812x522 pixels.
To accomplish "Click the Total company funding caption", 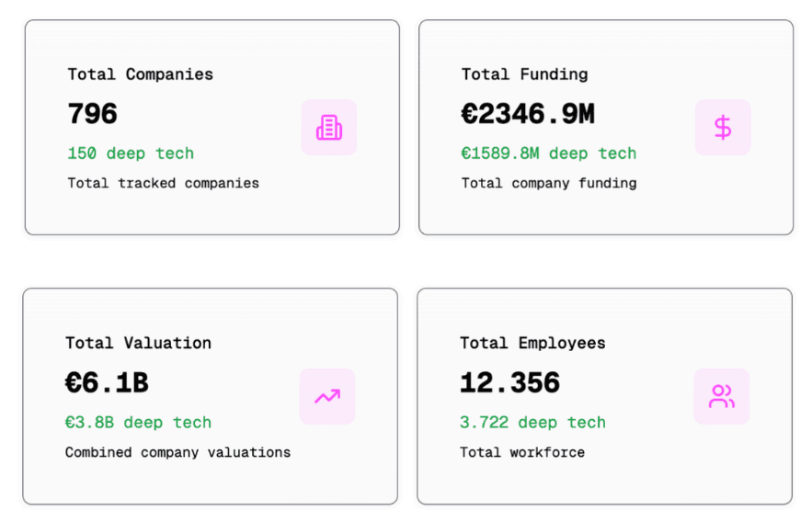I will click(x=548, y=183).
